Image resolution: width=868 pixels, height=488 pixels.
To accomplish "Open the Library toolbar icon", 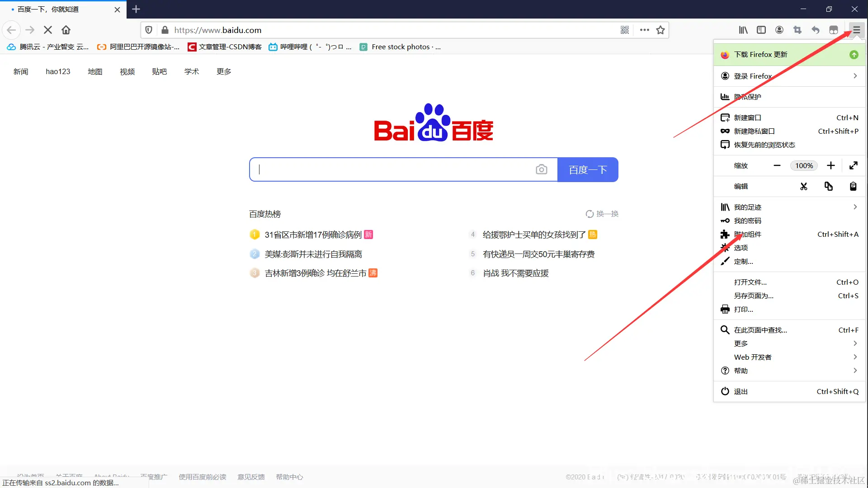I will (x=743, y=30).
